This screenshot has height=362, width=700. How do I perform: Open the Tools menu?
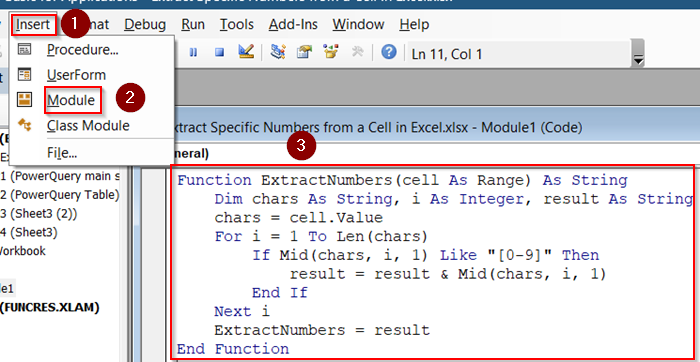pyautogui.click(x=237, y=24)
